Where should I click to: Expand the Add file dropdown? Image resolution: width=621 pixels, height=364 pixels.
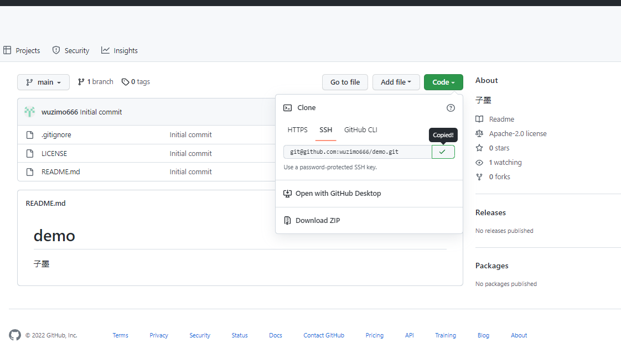[396, 82]
